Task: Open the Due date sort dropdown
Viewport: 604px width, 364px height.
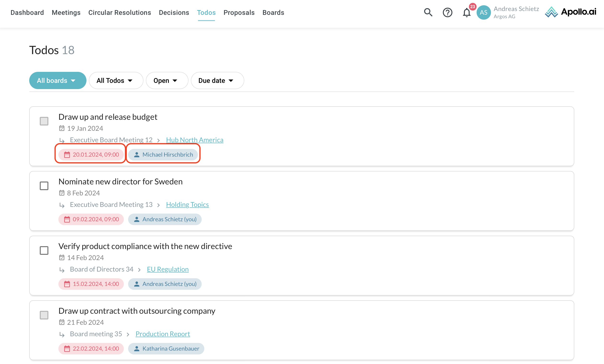Action: (x=217, y=80)
